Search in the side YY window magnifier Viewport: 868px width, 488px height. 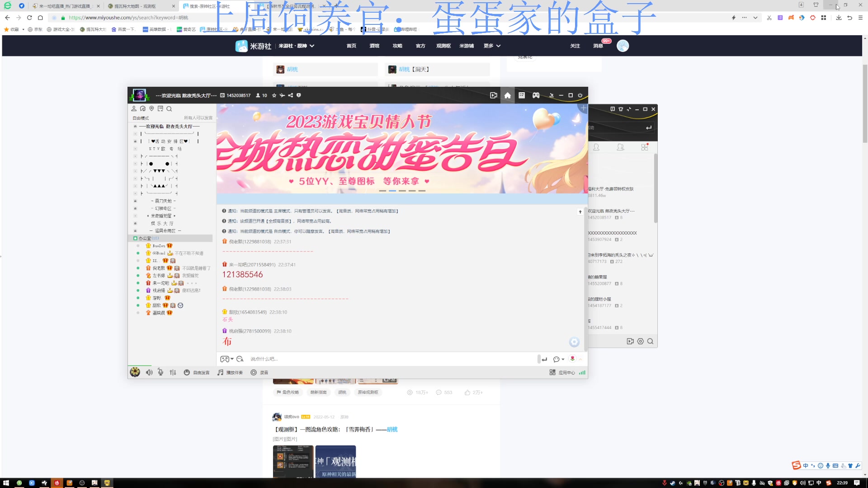pos(650,341)
